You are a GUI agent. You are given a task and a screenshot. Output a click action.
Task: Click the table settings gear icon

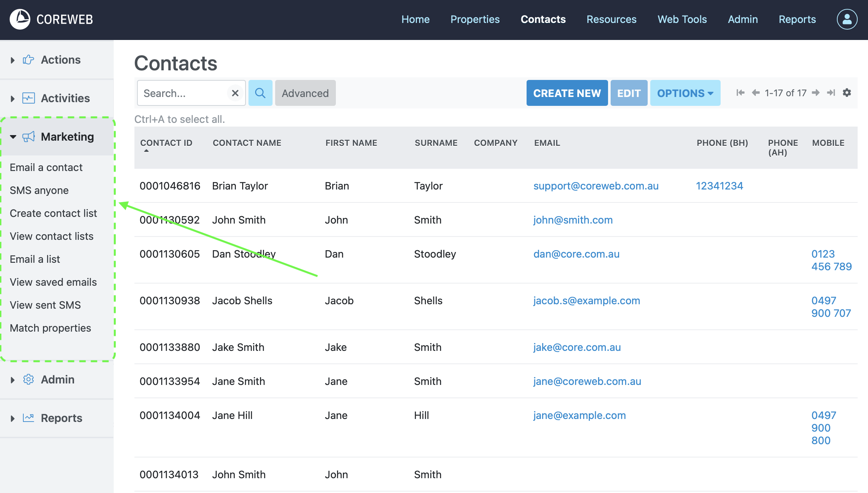tap(847, 93)
